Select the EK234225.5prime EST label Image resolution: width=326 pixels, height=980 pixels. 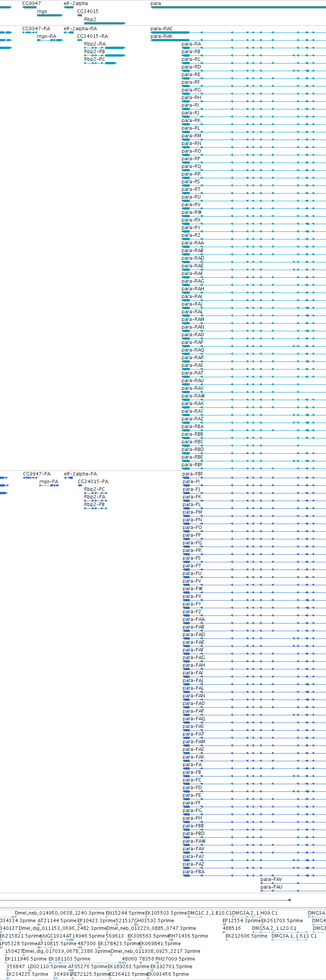(27, 974)
